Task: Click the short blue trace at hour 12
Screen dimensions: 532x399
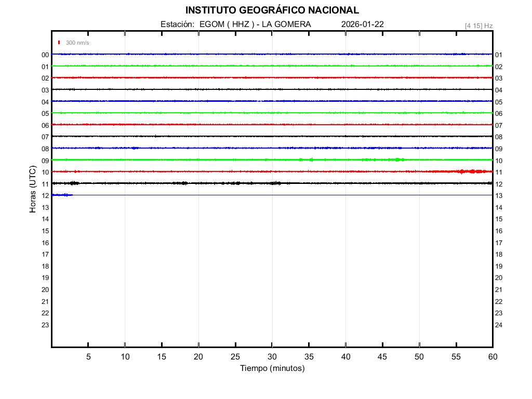Action: click(62, 195)
